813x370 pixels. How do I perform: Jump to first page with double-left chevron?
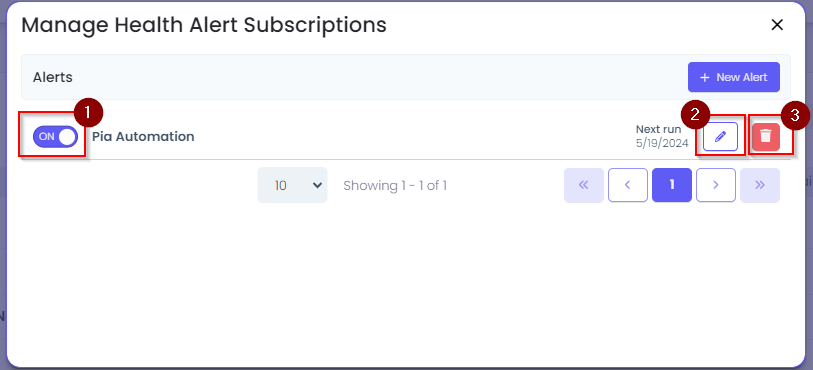pyautogui.click(x=584, y=185)
